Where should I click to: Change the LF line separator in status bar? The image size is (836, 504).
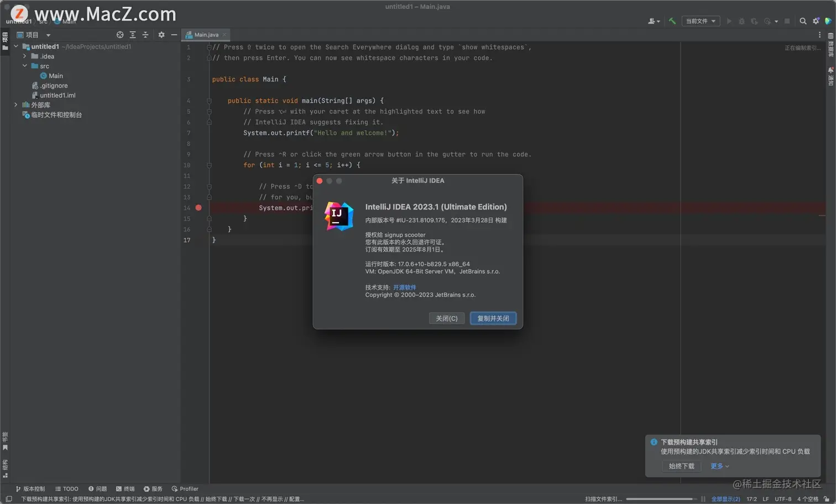tap(766, 499)
